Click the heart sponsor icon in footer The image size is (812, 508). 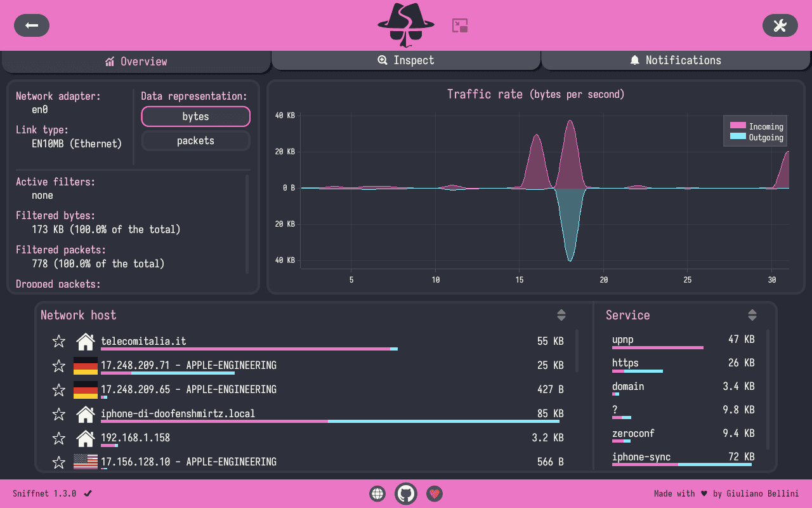[x=434, y=493]
